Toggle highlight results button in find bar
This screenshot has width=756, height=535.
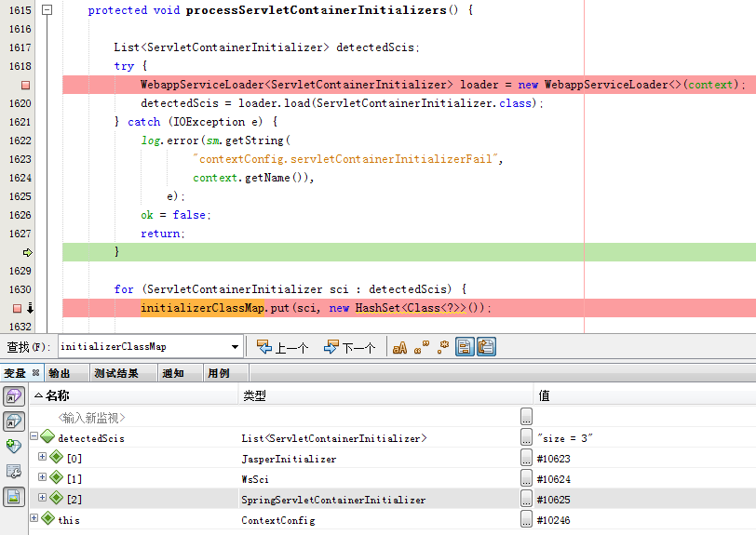coord(465,347)
